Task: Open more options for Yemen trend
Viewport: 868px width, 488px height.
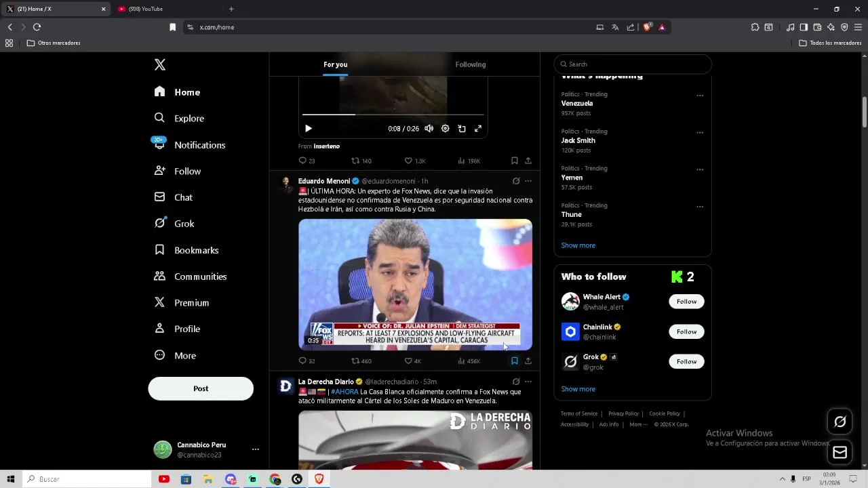Action: coord(700,169)
